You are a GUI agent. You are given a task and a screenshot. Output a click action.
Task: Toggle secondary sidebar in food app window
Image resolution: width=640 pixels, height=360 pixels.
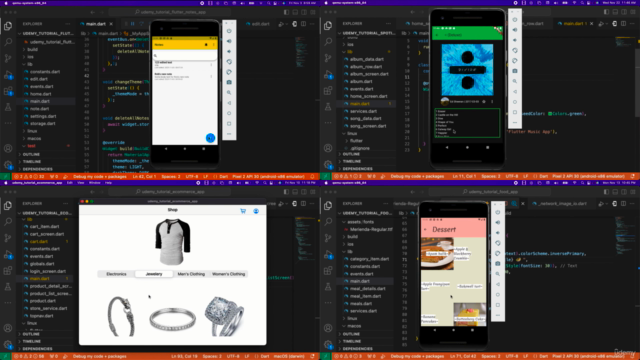point(624,192)
